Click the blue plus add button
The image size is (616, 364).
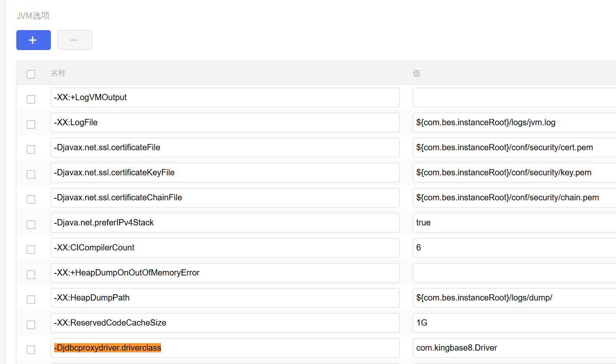click(x=33, y=40)
